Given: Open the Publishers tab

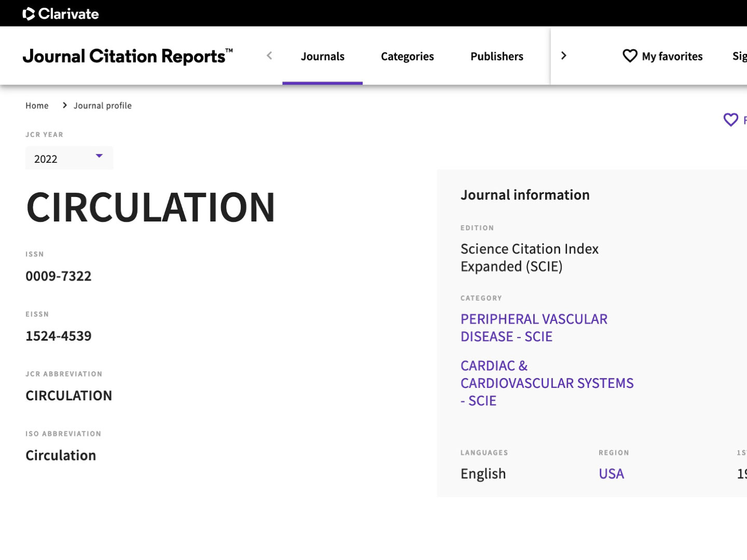Looking at the screenshot, I should [x=497, y=56].
